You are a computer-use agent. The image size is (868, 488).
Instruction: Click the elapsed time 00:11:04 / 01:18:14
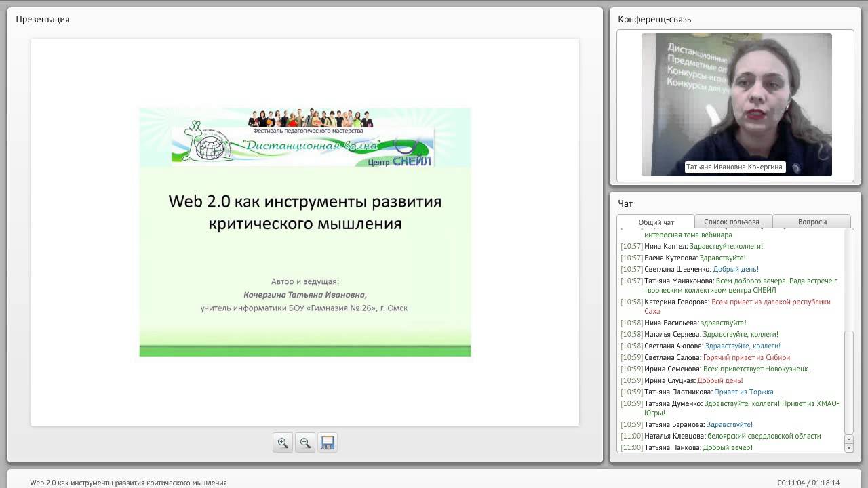pyautogui.click(x=808, y=483)
